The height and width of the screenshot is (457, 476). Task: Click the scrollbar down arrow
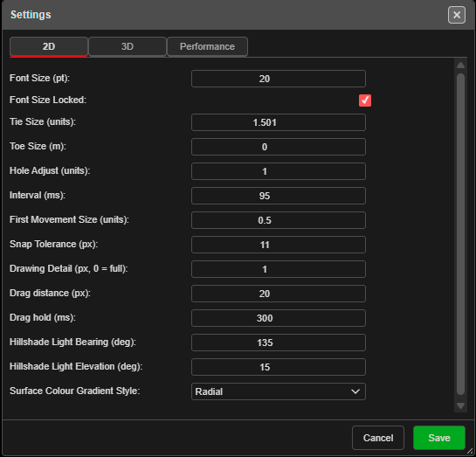(460, 406)
